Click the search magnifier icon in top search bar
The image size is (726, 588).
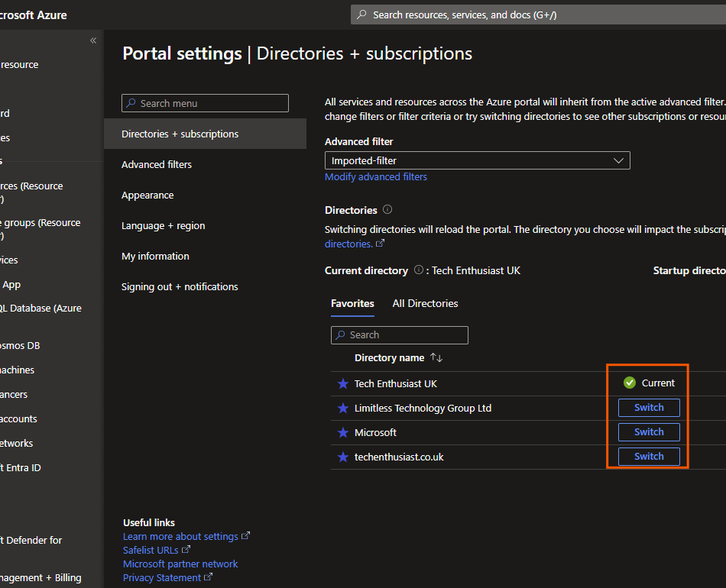pyautogui.click(x=362, y=15)
